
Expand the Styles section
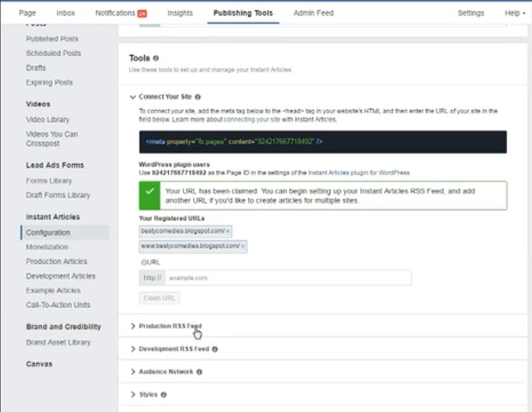(x=133, y=394)
